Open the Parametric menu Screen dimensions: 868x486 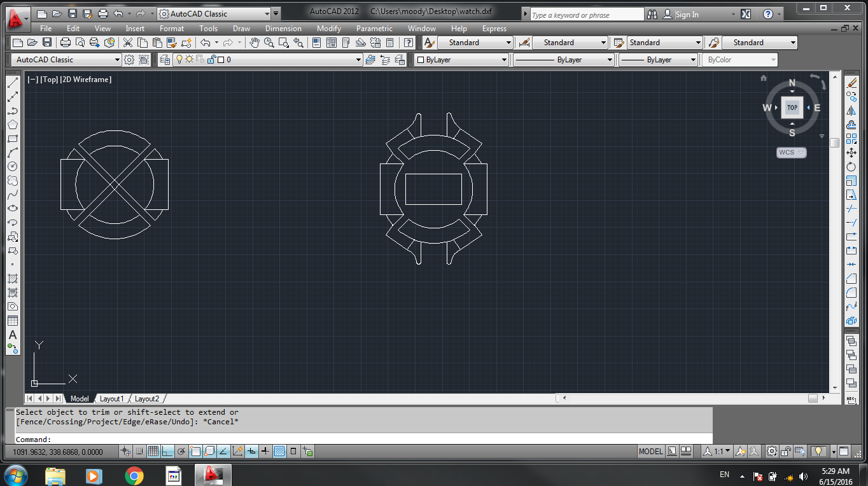374,29
